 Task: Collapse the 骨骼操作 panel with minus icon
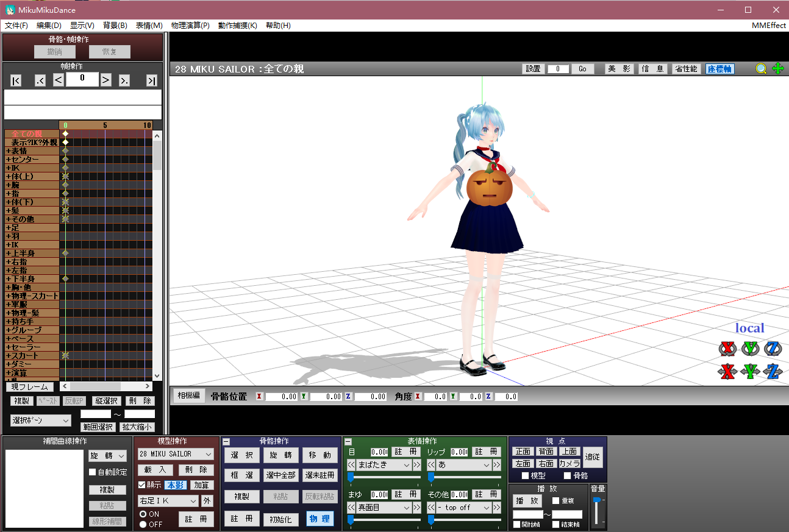pos(226,441)
